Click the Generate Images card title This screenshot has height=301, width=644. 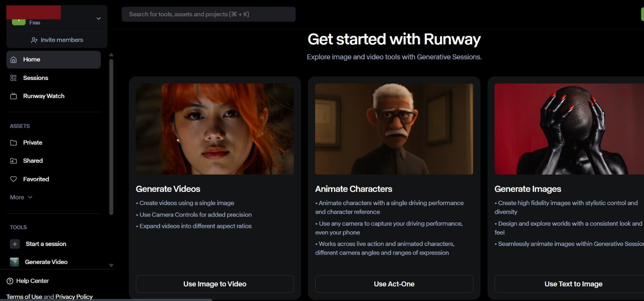tap(528, 189)
